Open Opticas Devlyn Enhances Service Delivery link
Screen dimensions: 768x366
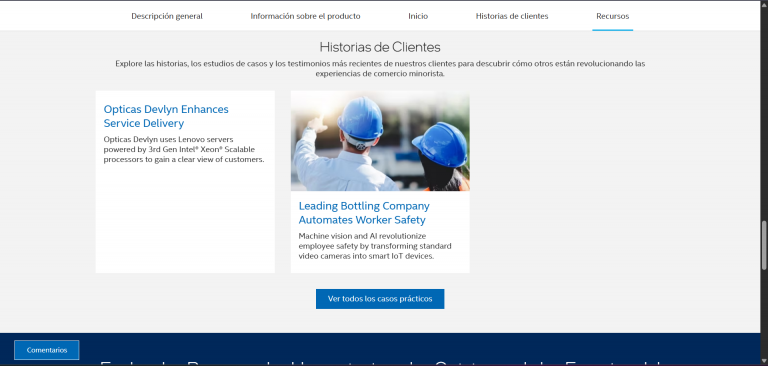point(166,116)
